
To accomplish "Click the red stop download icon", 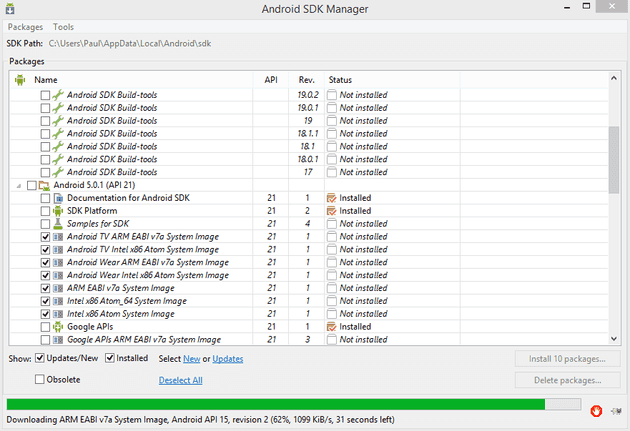I will point(596,411).
